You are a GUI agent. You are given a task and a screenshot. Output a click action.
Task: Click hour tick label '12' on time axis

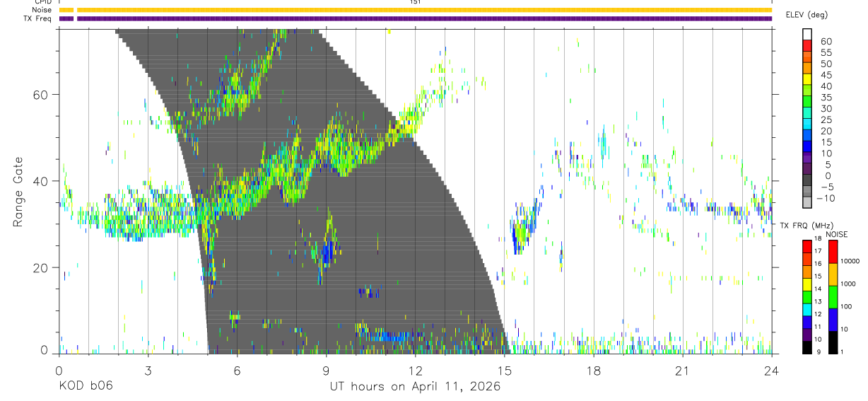pos(415,371)
